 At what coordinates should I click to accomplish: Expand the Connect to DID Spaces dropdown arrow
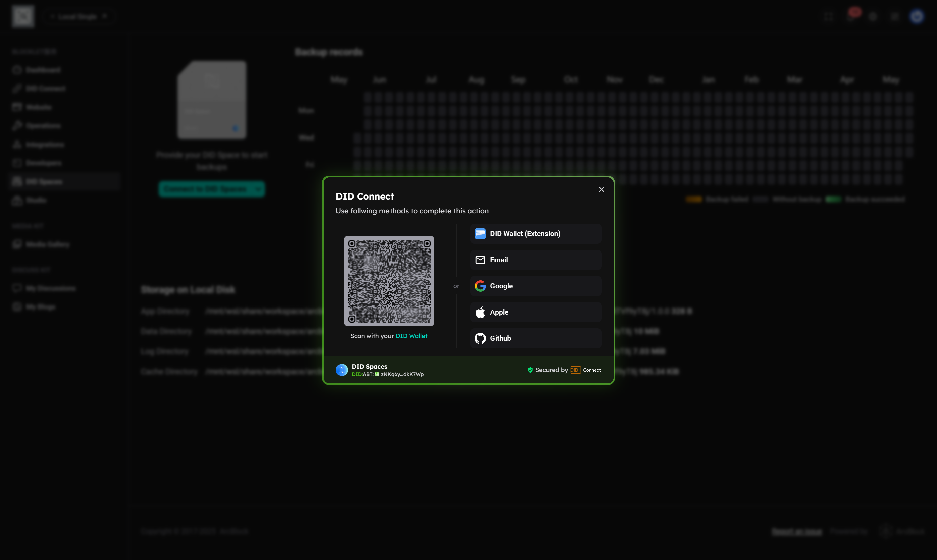[x=258, y=189]
